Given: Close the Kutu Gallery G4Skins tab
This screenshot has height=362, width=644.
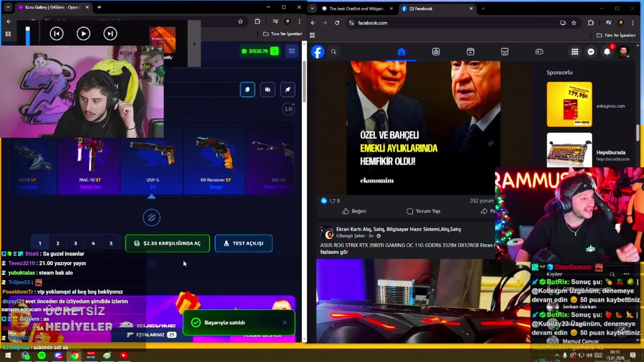Looking at the screenshot, I should pyautogui.click(x=87, y=8).
